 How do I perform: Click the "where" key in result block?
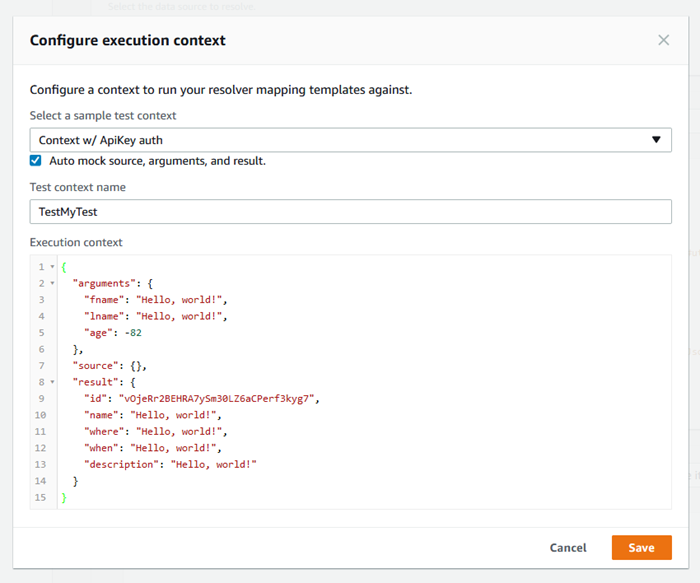click(x=106, y=431)
